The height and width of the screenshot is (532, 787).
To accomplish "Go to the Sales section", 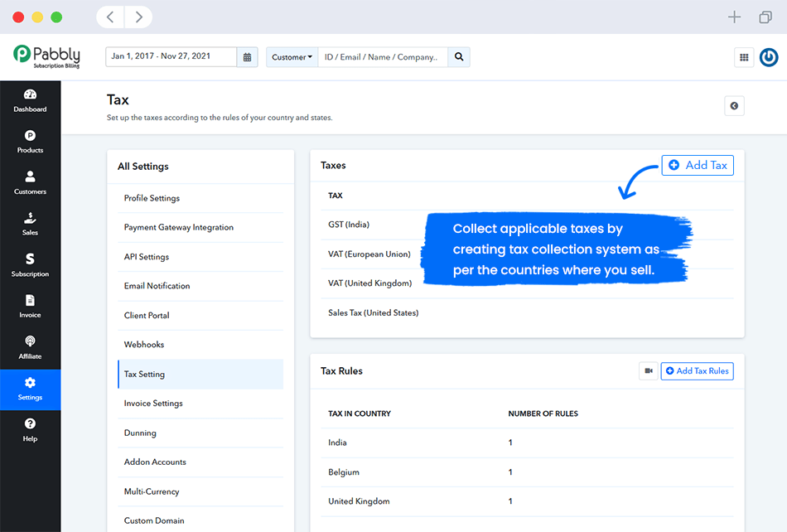I will 30,225.
